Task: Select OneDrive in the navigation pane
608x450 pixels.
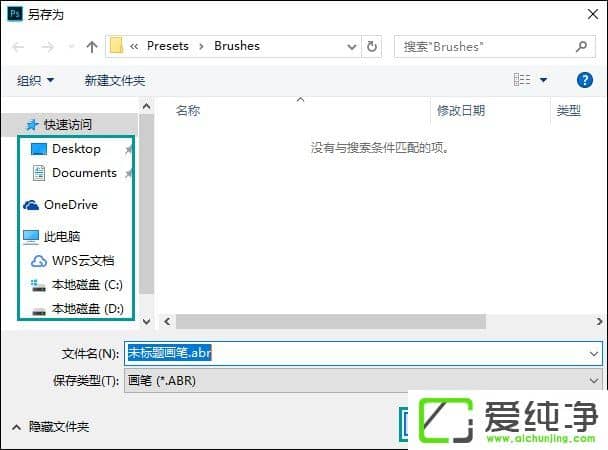Action: pos(70,205)
